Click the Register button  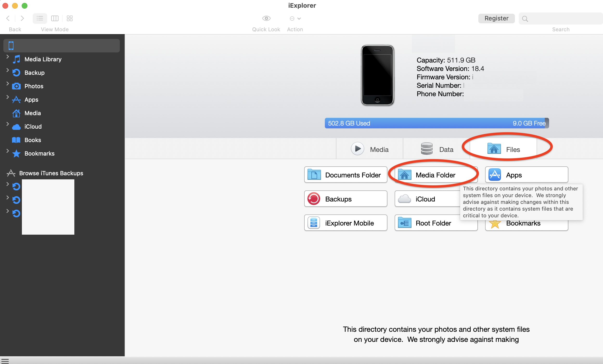(496, 18)
